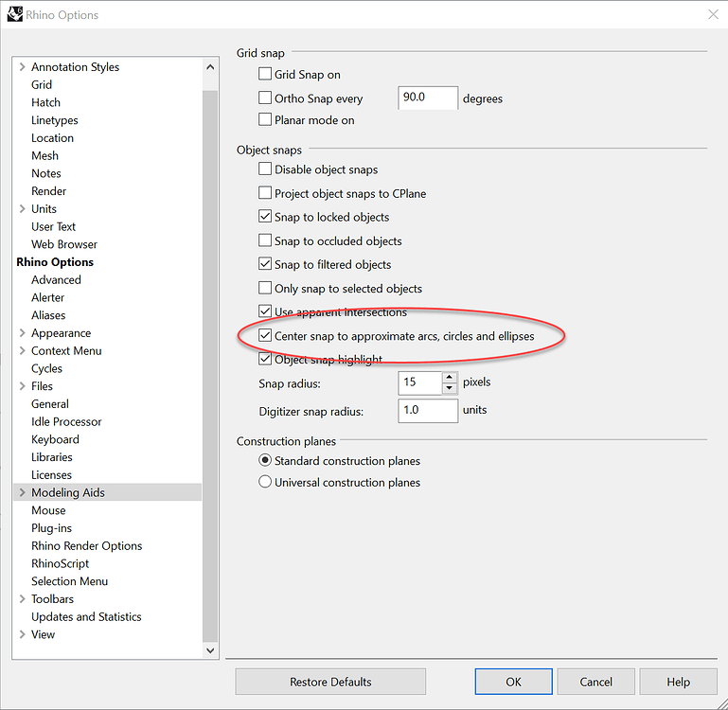Viewport: 728px width, 710px height.
Task: Open General options page
Action: click(50, 404)
